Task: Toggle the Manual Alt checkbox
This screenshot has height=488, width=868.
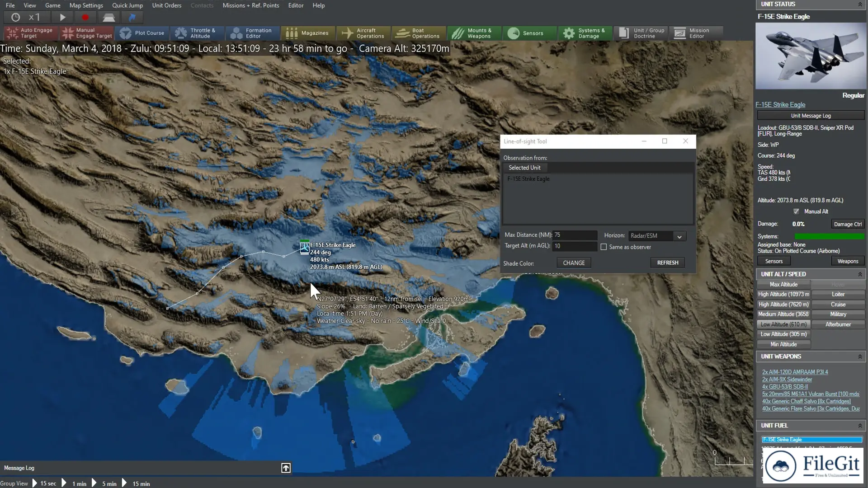Action: click(x=796, y=211)
